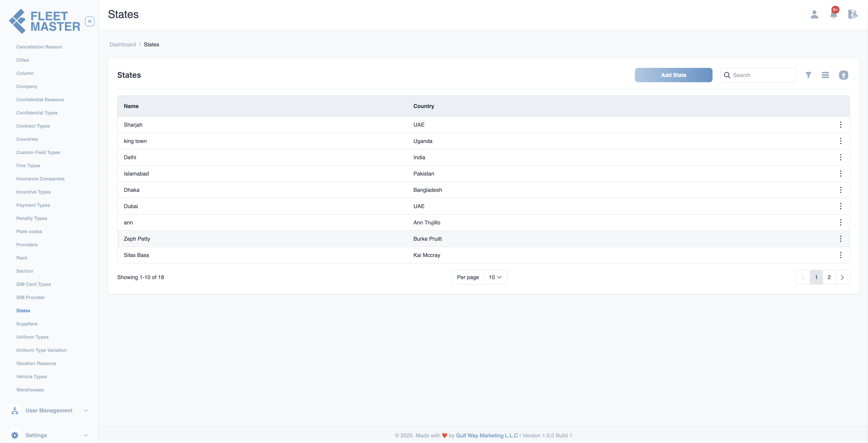
Task: Collapse the sidebar with double-chevron icon
Action: (x=90, y=21)
